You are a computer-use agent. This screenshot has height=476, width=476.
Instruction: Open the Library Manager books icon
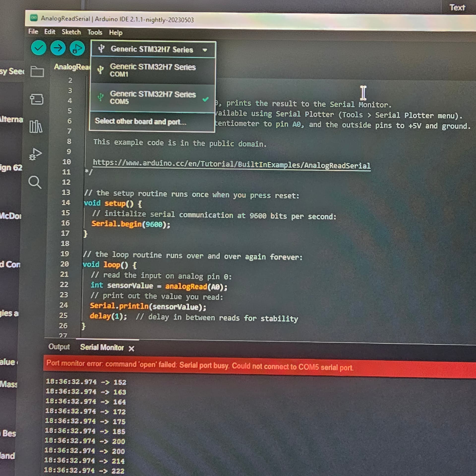pyautogui.click(x=36, y=126)
